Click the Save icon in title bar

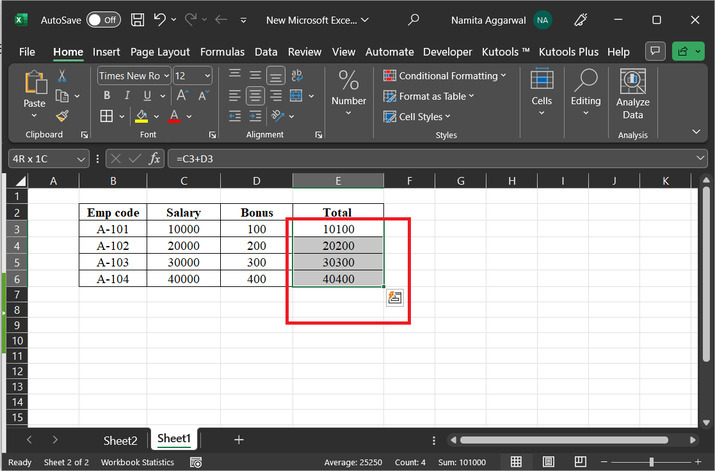[137, 19]
